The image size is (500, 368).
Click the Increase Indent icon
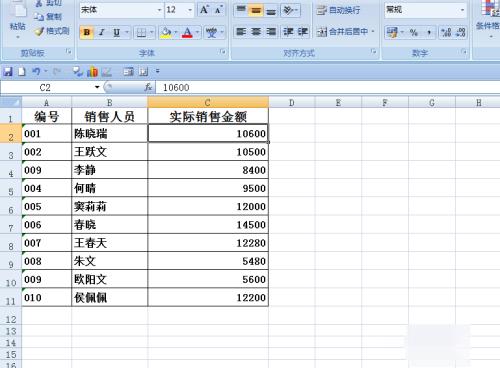tap(303, 32)
